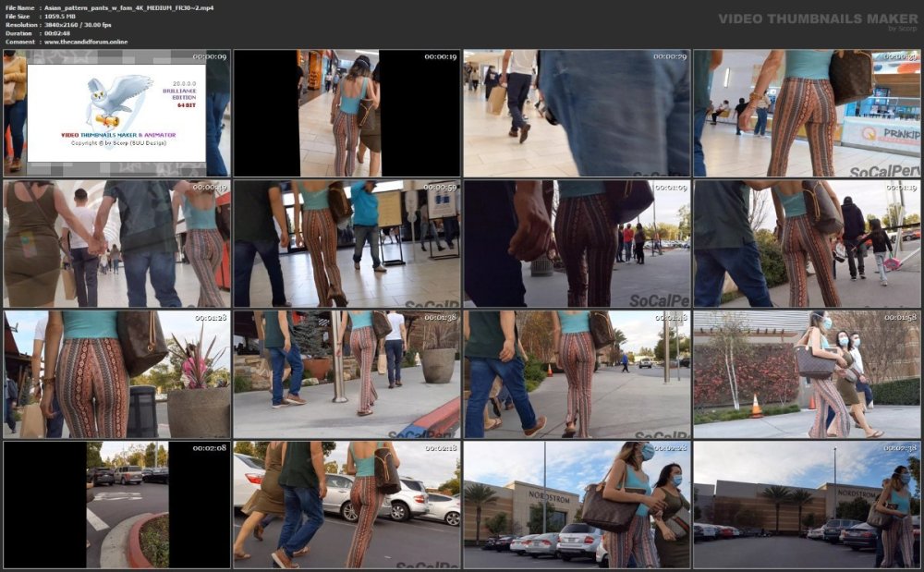Screen dimensions: 924x572
Task: Click the file name value ending in .mp4
Action: coord(129,8)
